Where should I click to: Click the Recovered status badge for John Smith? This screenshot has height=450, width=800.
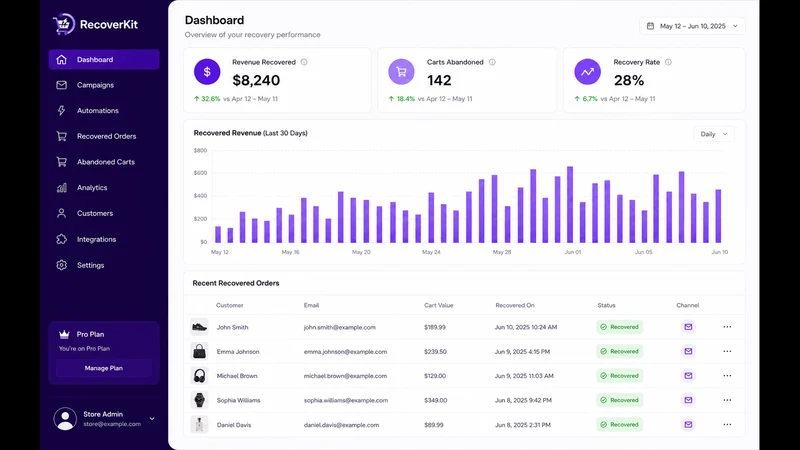click(619, 327)
